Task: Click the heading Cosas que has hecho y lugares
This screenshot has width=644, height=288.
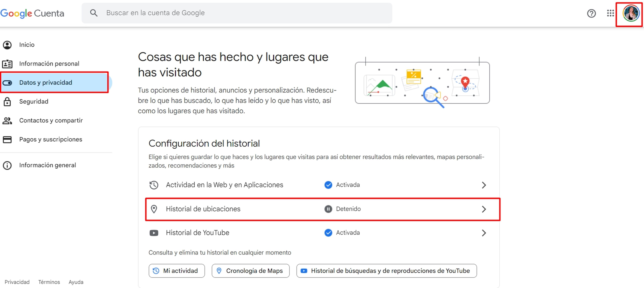Action: (233, 65)
